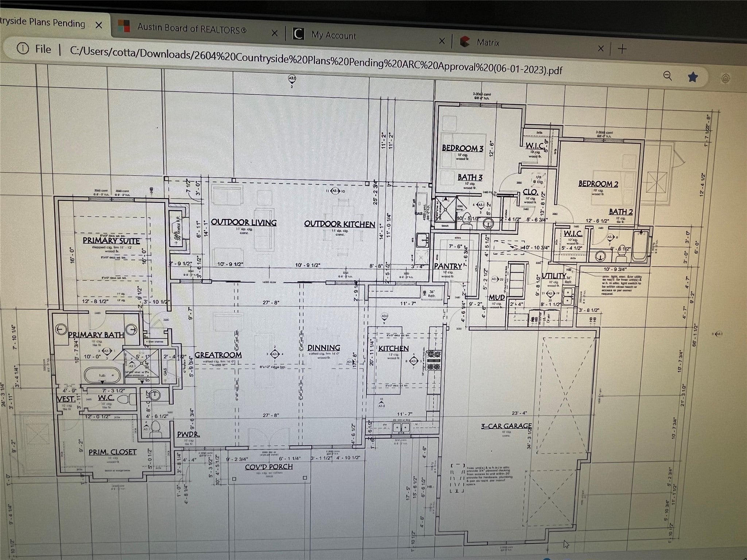The width and height of the screenshot is (747, 560).
Task: Click the blue bookmark star icon
Action: click(693, 77)
